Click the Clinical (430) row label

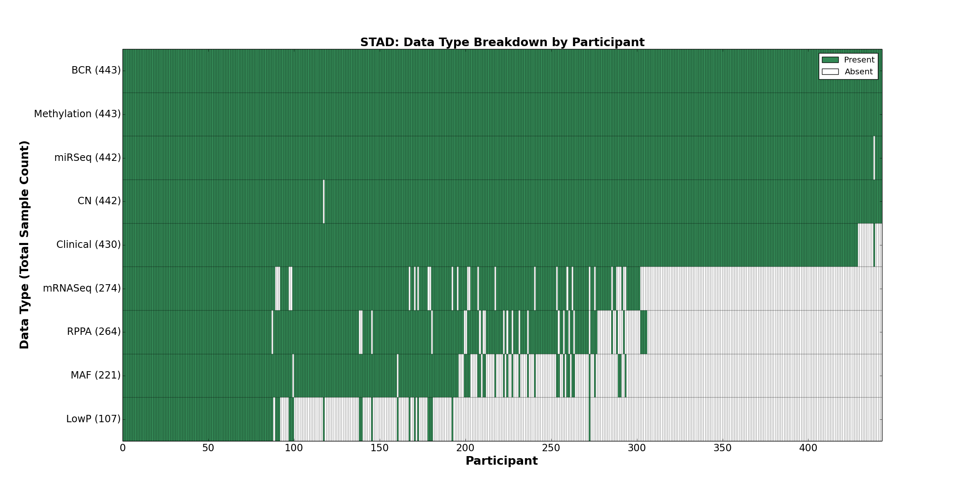(88, 245)
